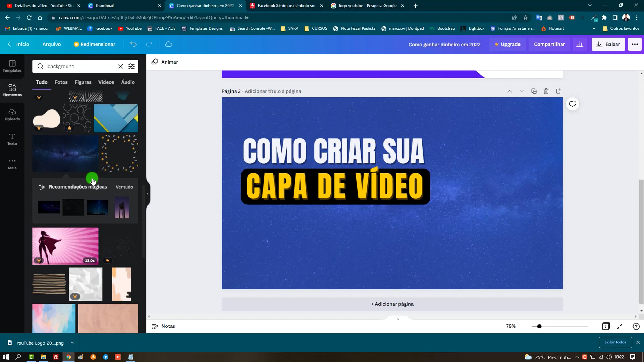This screenshot has width=644, height=362.
Task: Click the Compartilhar button
Action: point(549,44)
